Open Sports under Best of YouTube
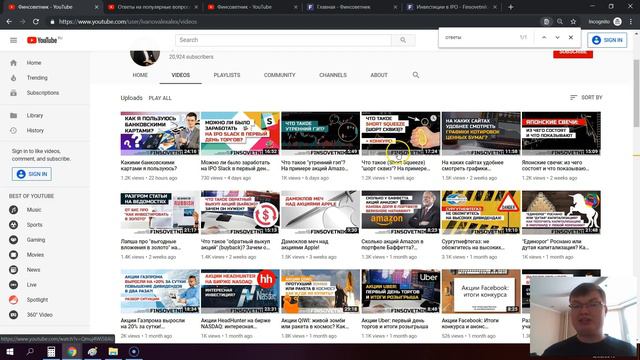This screenshot has width=640, height=360. tap(34, 225)
